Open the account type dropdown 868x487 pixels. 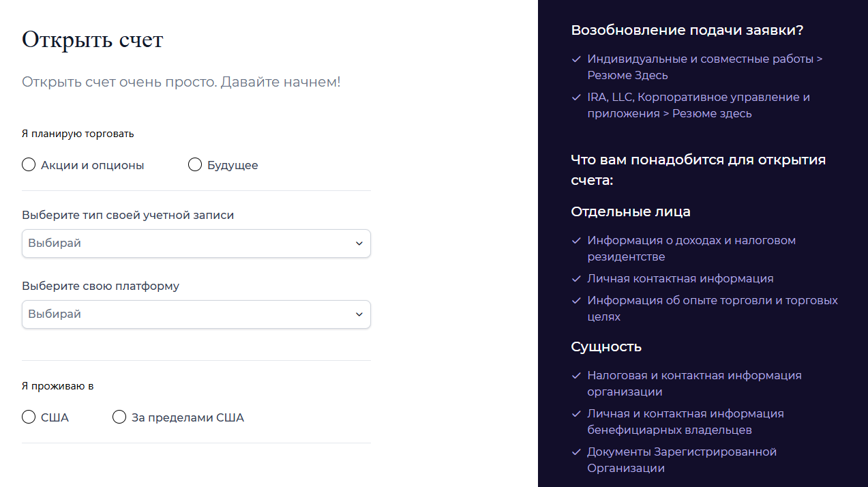click(196, 243)
